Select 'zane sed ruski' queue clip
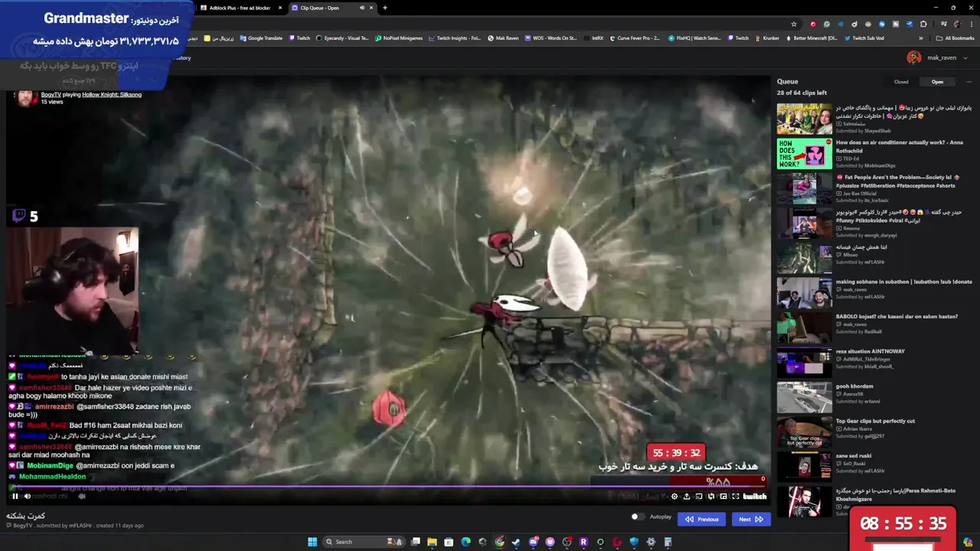The width and height of the screenshot is (980, 551). pyautogui.click(x=854, y=455)
